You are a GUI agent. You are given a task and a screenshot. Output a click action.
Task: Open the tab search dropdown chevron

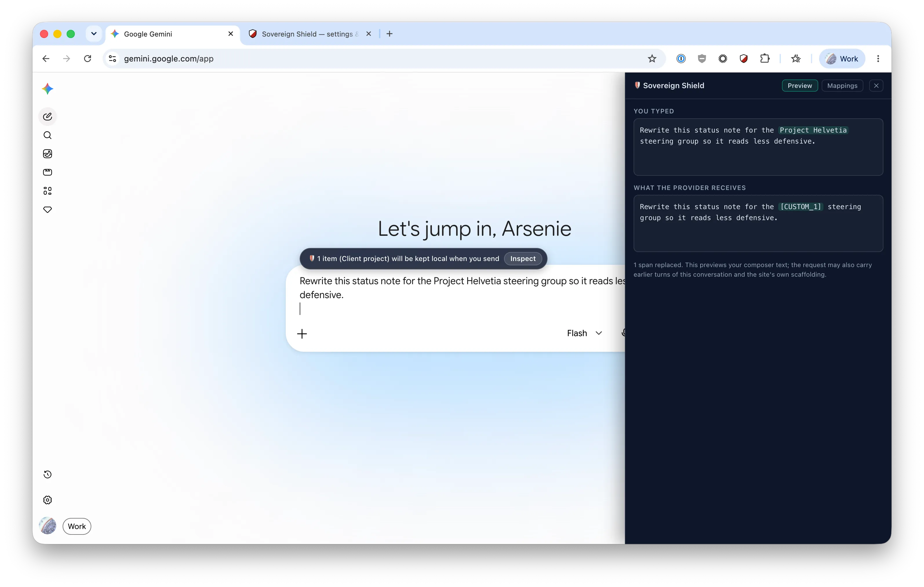click(94, 34)
